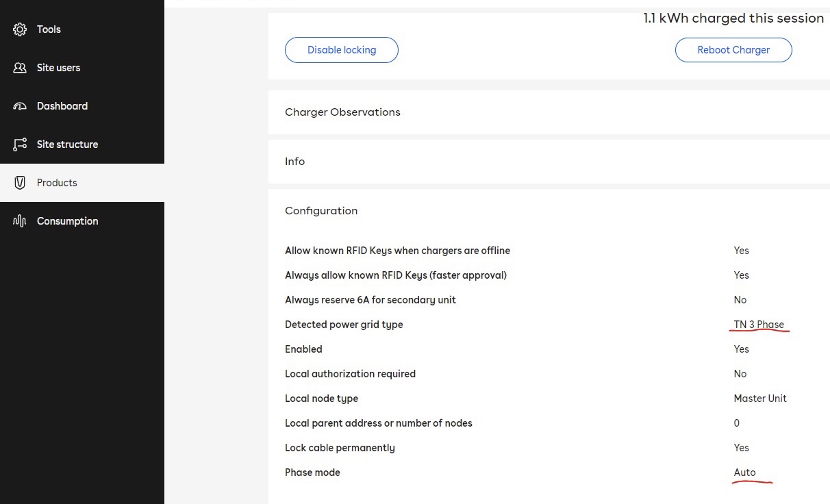The height and width of the screenshot is (504, 830).
Task: Open Dashboard via its gauge icon
Action: (20, 105)
